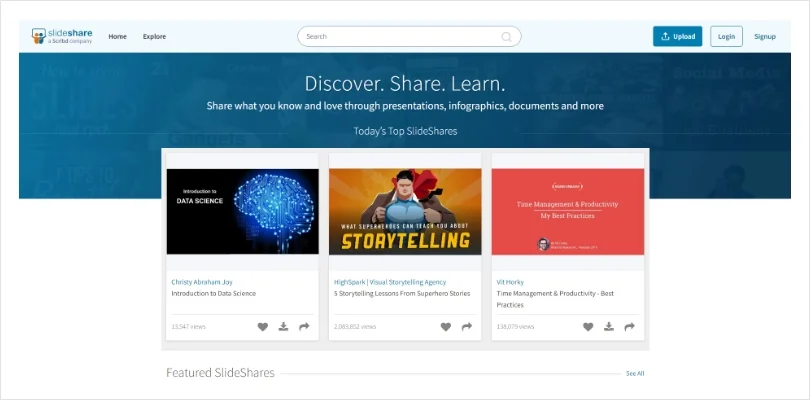Click See All for Featured SlideShares
Image resolution: width=810 pixels, height=400 pixels.
coord(635,373)
